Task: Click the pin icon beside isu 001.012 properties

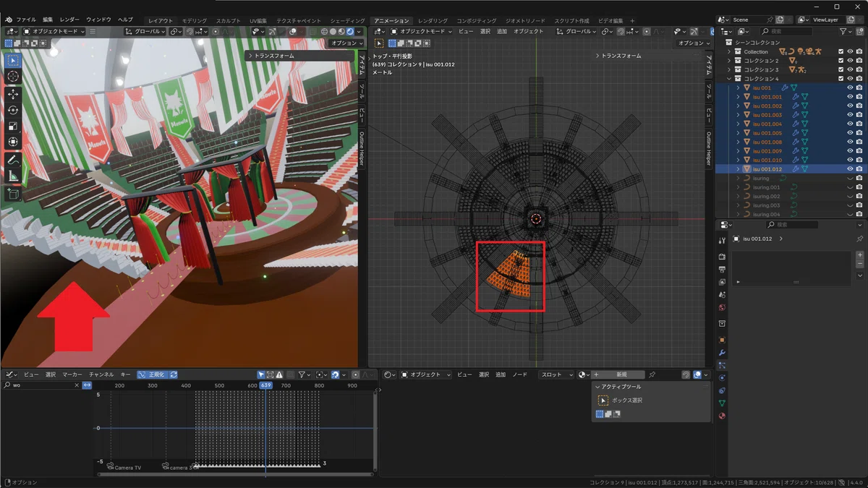Action: click(x=859, y=239)
